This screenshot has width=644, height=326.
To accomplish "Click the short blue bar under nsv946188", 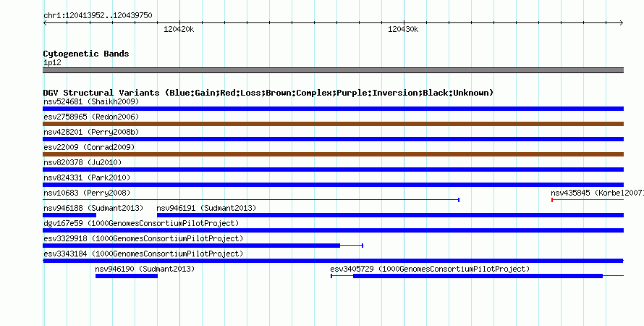I will (x=69, y=215).
